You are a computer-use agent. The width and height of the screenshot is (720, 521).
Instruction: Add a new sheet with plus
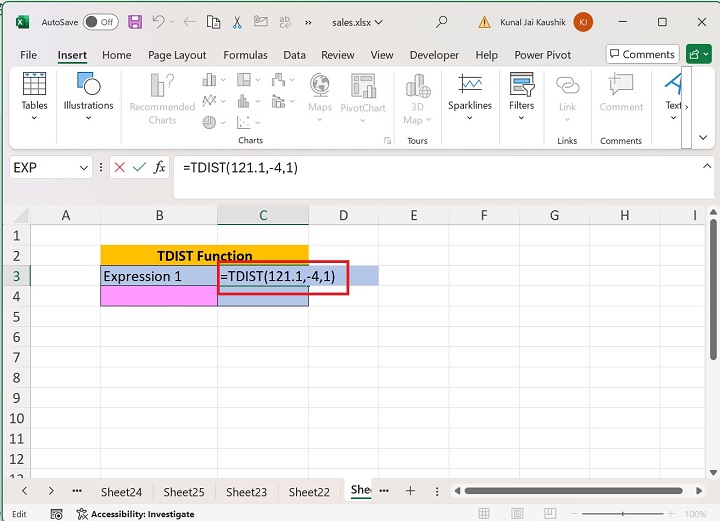pos(411,491)
